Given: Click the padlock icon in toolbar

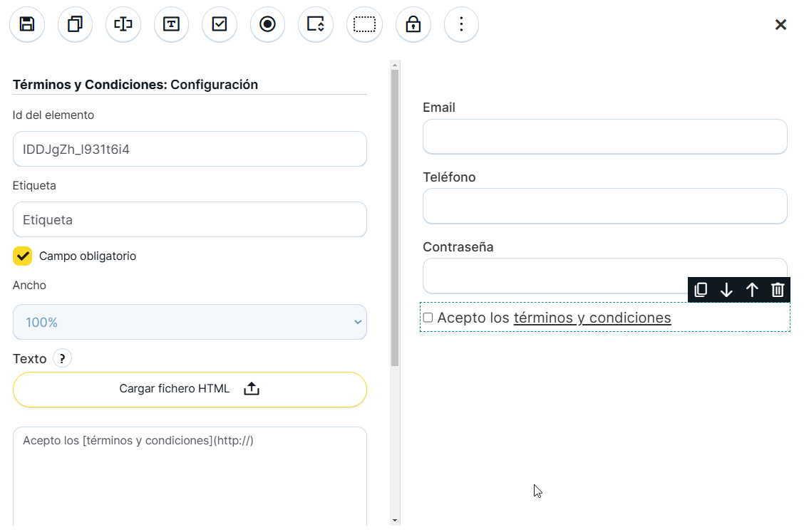Looking at the screenshot, I should 413,24.
